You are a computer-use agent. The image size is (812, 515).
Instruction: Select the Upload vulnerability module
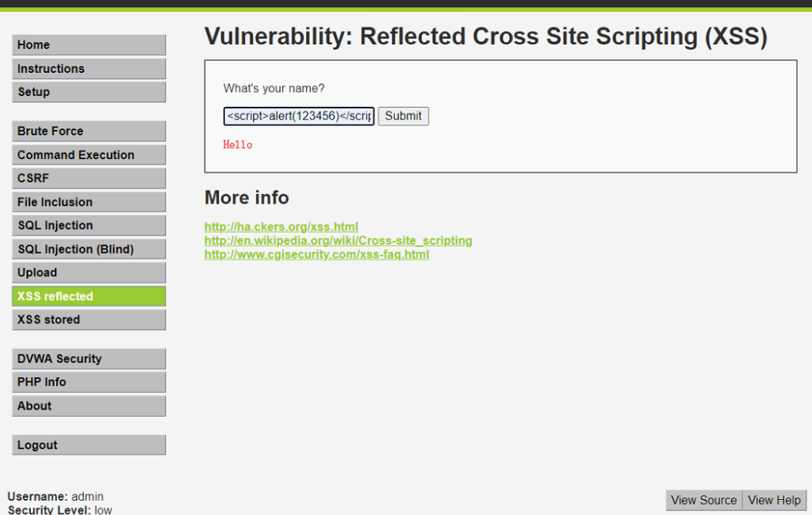88,272
